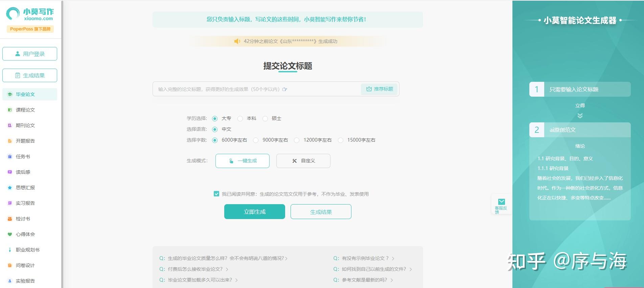Click the 推荐标题 button
644x288 pixels.
pyautogui.click(x=379, y=89)
